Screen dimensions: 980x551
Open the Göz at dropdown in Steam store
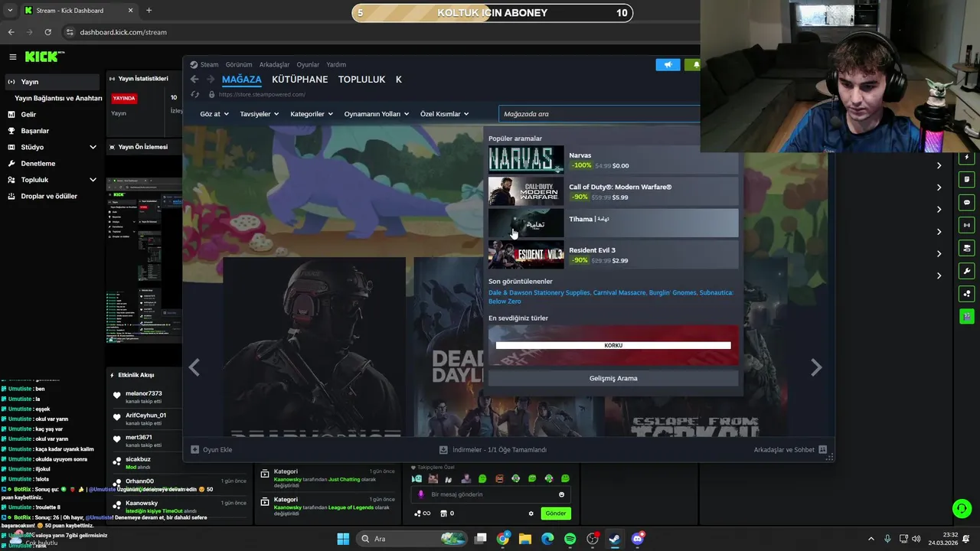pyautogui.click(x=214, y=114)
